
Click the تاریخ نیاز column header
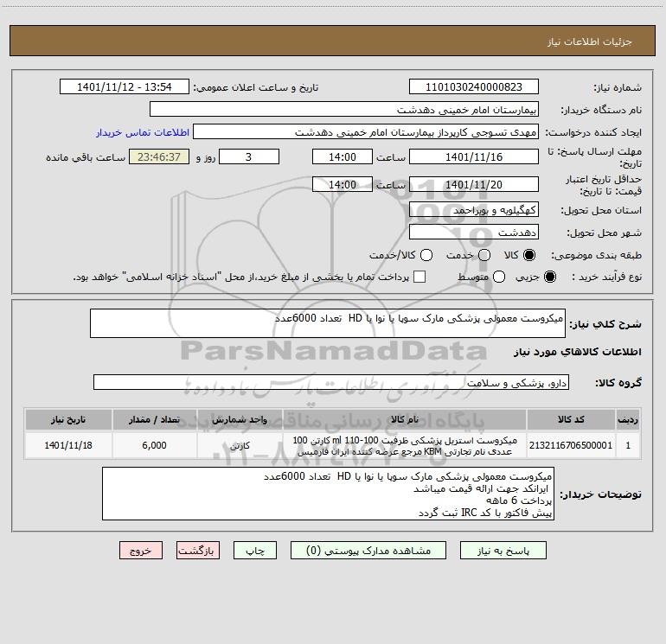(x=68, y=419)
